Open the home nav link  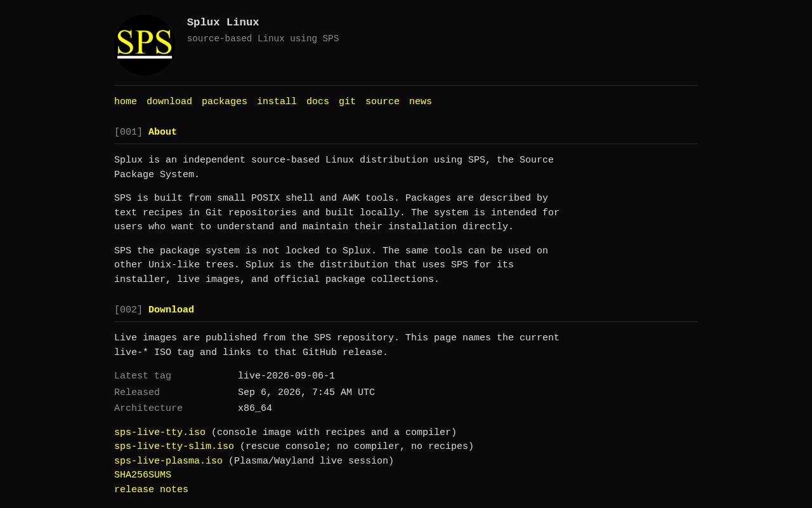[x=126, y=102]
